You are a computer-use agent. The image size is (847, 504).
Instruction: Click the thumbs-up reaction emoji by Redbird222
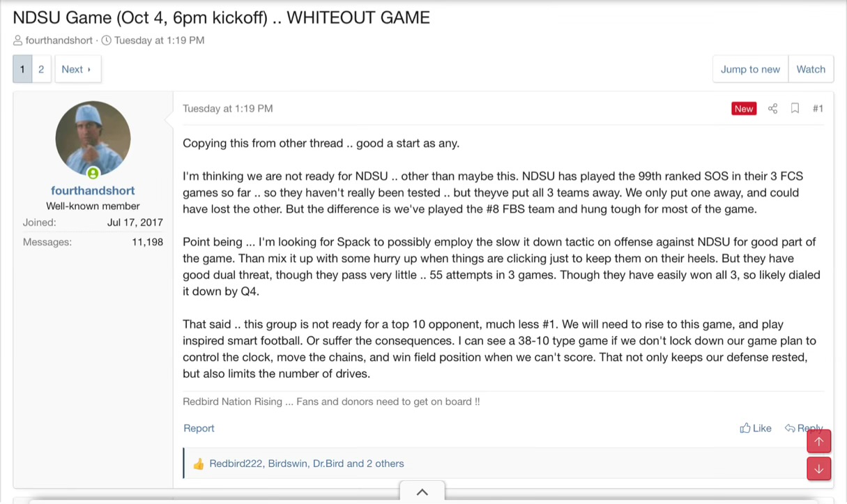199,464
